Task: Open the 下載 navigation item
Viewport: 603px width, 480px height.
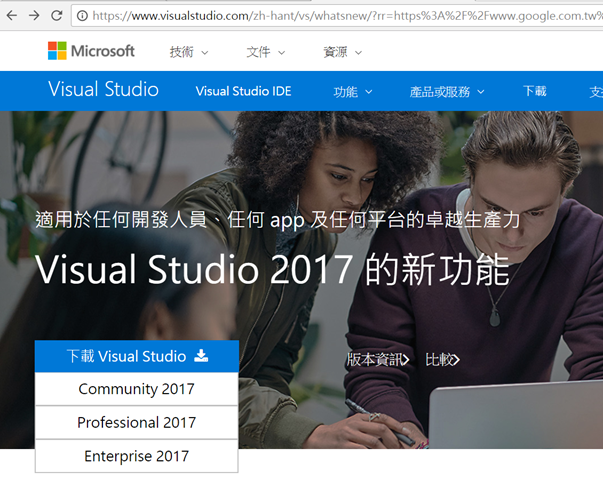Action: pos(535,91)
